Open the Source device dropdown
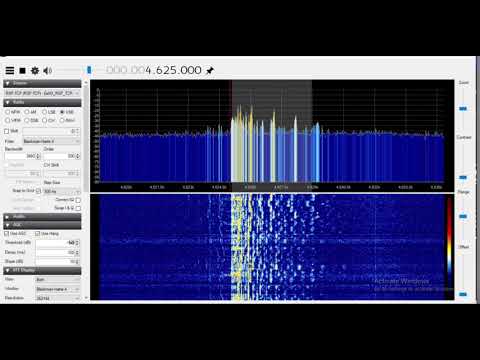The image size is (480, 360). [42, 93]
